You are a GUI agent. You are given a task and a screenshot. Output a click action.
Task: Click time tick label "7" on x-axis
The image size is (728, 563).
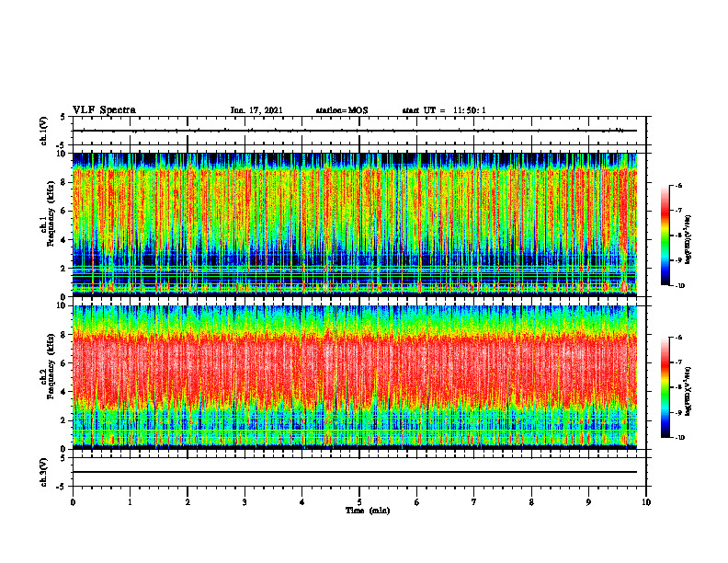pyautogui.click(x=474, y=502)
